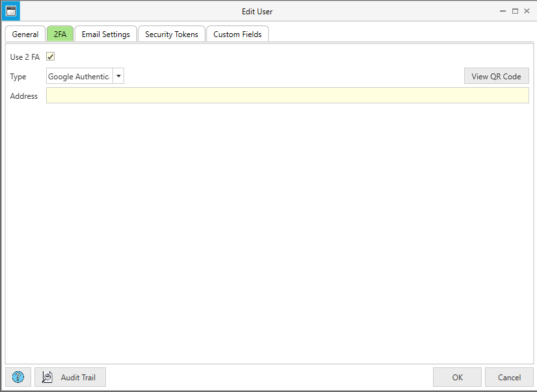Open the Audit Trail

[70, 377]
